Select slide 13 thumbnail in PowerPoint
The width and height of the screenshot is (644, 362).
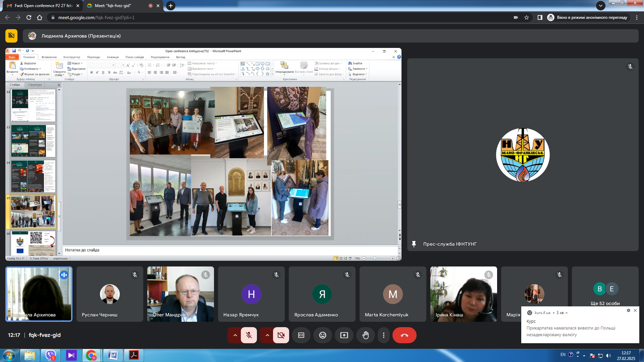[x=33, y=141]
